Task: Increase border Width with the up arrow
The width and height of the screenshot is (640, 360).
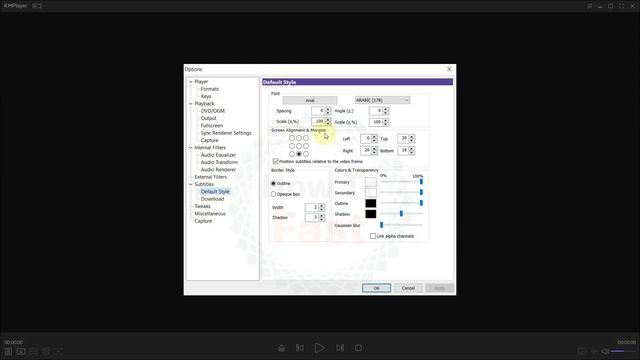Action: pos(322,206)
